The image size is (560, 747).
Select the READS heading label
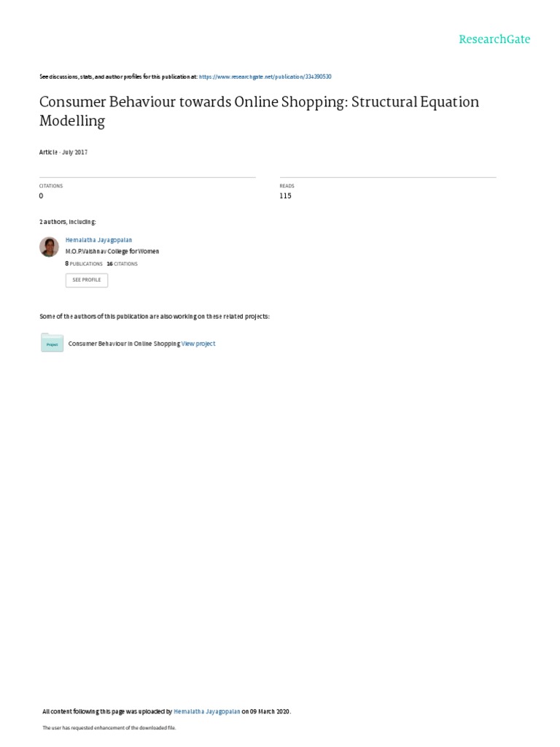click(x=287, y=186)
